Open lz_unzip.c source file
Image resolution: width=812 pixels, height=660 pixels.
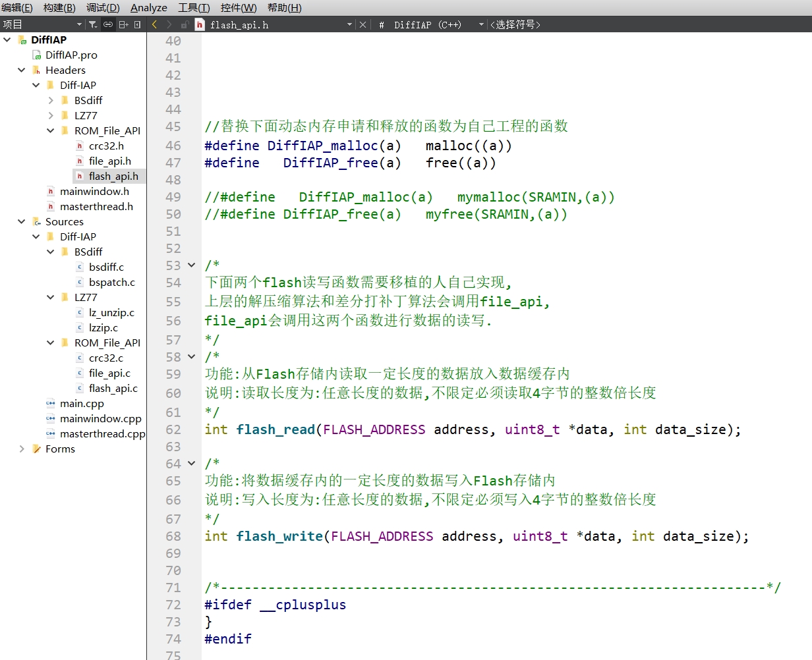pyautogui.click(x=111, y=312)
